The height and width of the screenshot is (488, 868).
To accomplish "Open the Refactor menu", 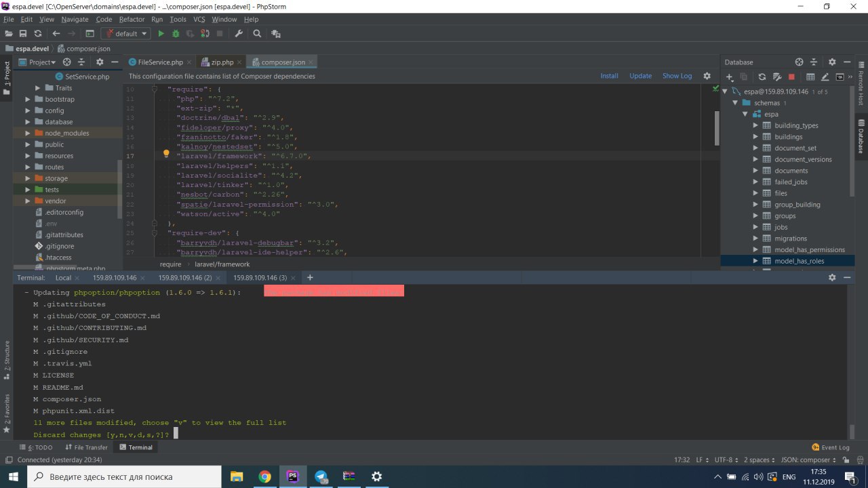I will 132,20.
